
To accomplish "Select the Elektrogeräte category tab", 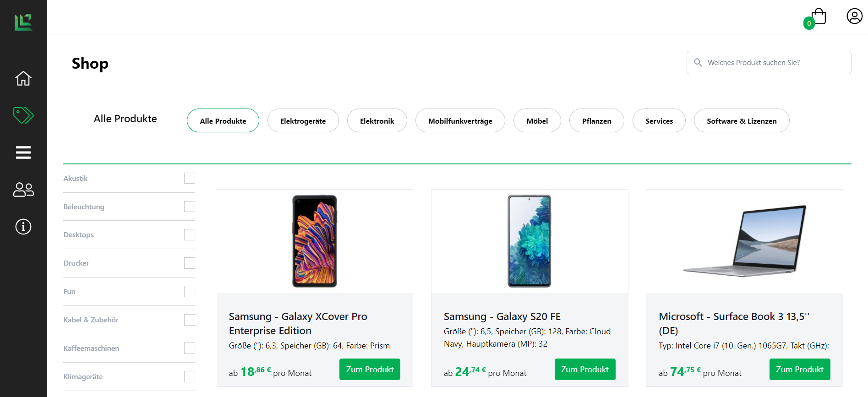I will [303, 121].
